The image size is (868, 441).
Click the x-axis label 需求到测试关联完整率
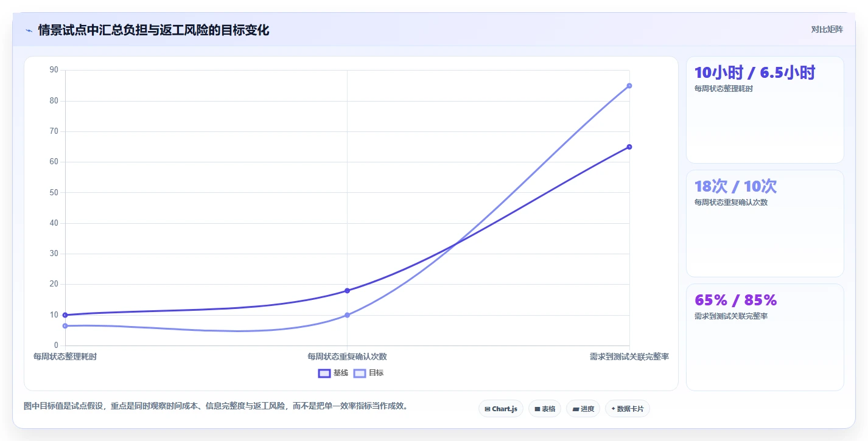pyautogui.click(x=629, y=356)
